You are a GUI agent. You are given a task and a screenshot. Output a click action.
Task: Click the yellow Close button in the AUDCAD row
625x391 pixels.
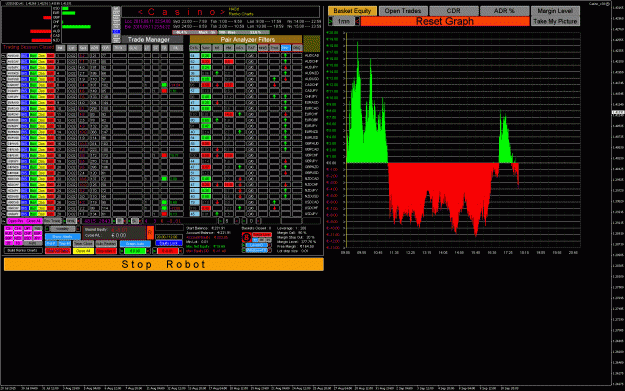[41, 55]
